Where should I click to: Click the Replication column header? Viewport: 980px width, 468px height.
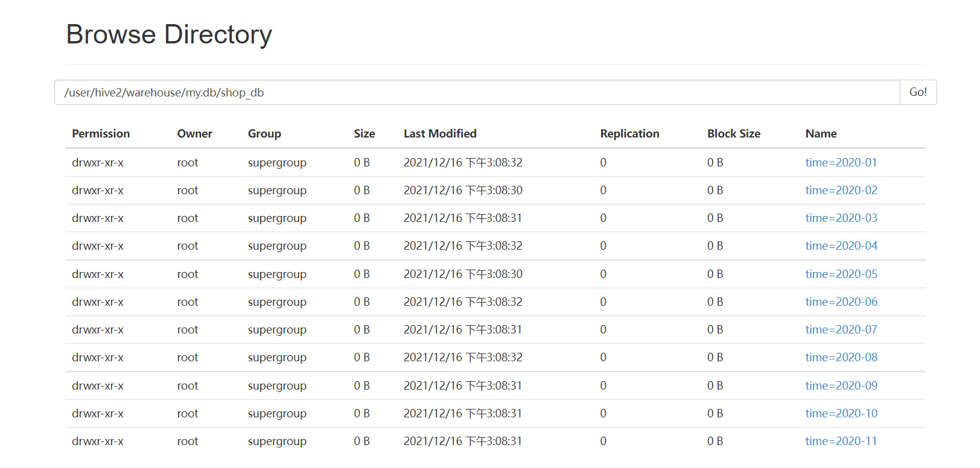click(x=629, y=133)
